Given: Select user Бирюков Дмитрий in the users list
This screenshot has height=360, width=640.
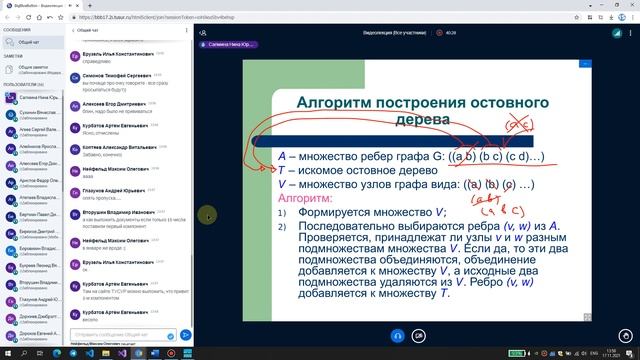Looking at the screenshot, I should click(33, 233).
